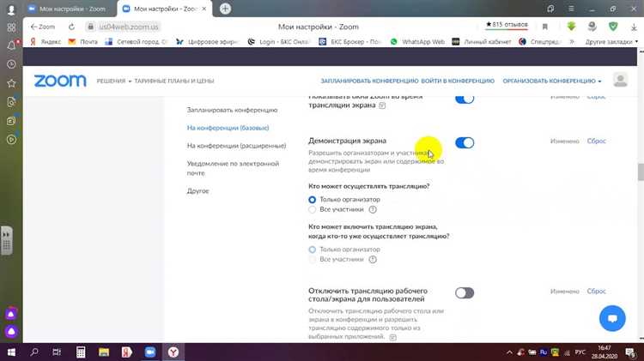Click "Сброс" for Отключить трансляцию рабочего стола

pos(597,292)
